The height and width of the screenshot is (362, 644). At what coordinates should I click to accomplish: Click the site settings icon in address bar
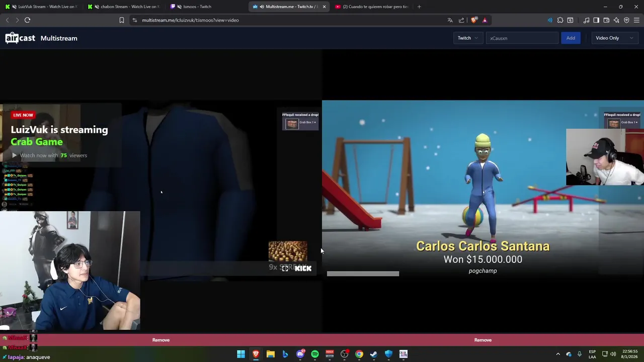pos(134,20)
